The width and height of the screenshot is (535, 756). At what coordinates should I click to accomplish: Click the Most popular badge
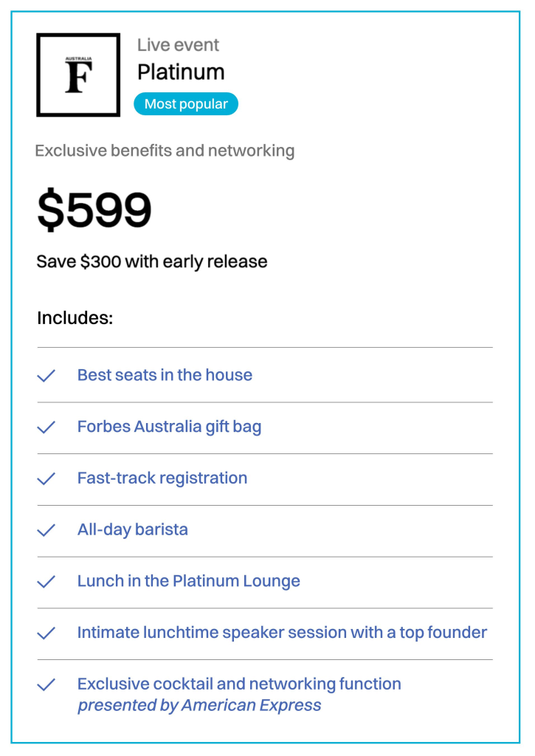pyautogui.click(x=186, y=104)
